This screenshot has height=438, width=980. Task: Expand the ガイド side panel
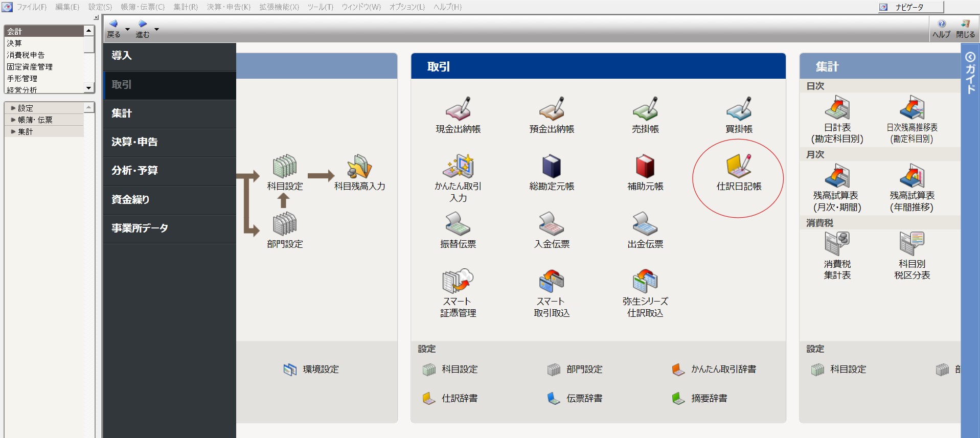point(970,73)
